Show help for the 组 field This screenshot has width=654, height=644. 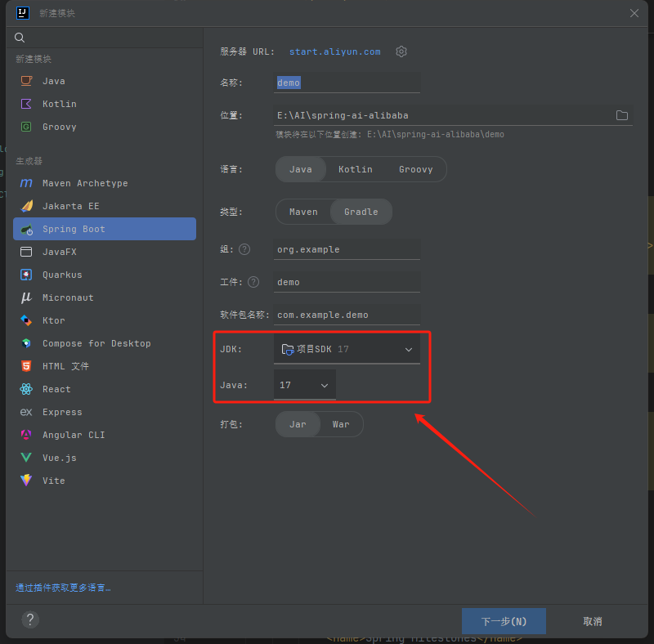coord(244,249)
